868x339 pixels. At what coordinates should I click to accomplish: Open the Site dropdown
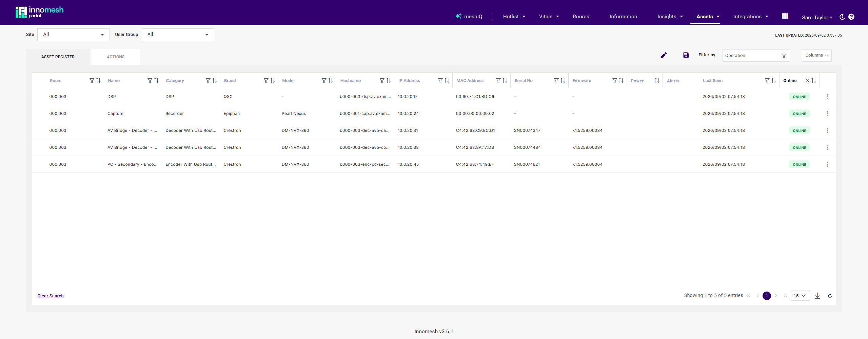point(74,35)
